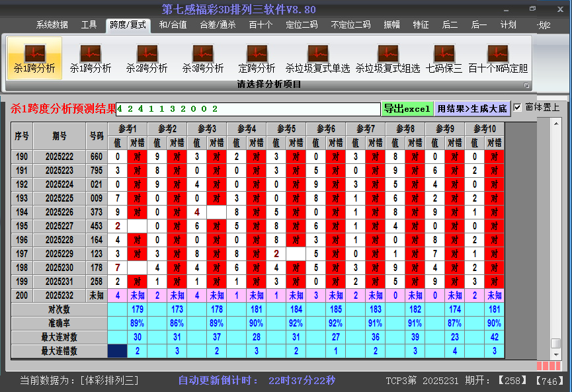
Task: Select the 最大连对数 value 39
Action: [415, 337]
